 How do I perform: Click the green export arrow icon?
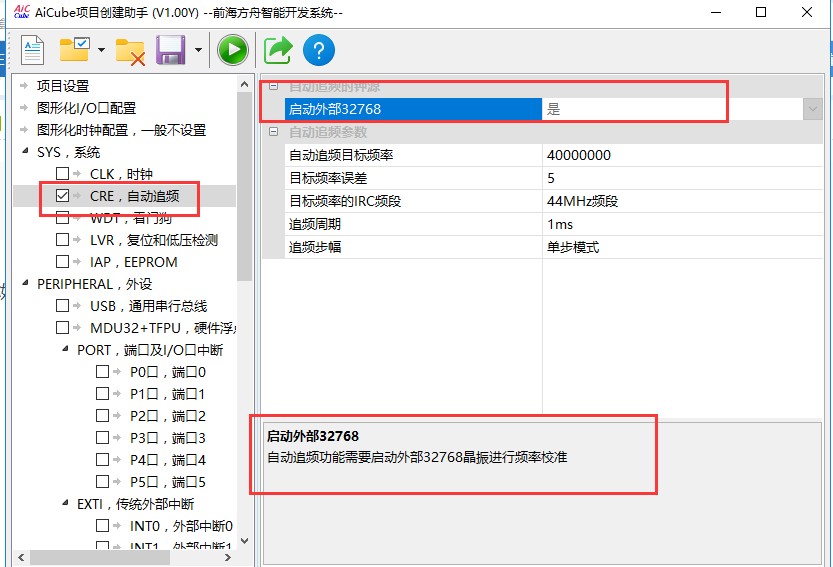coord(278,50)
